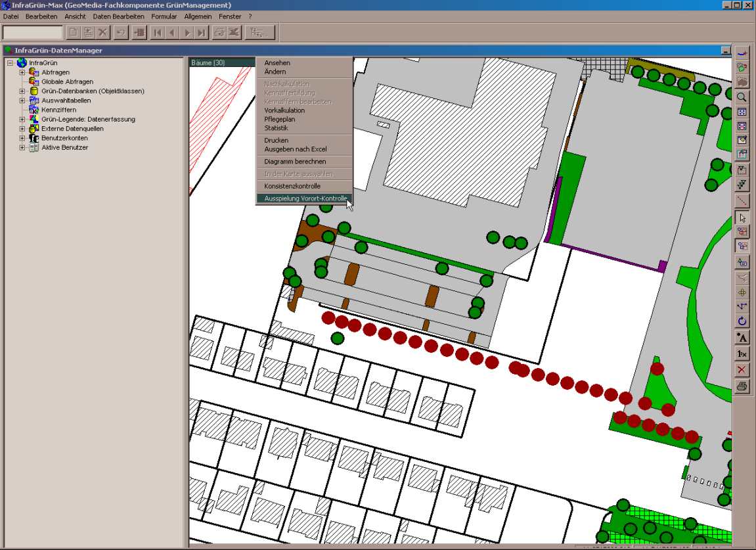Image resolution: width=756 pixels, height=550 pixels.
Task: Expand the Benutzerkonten tree node
Action: coord(22,139)
